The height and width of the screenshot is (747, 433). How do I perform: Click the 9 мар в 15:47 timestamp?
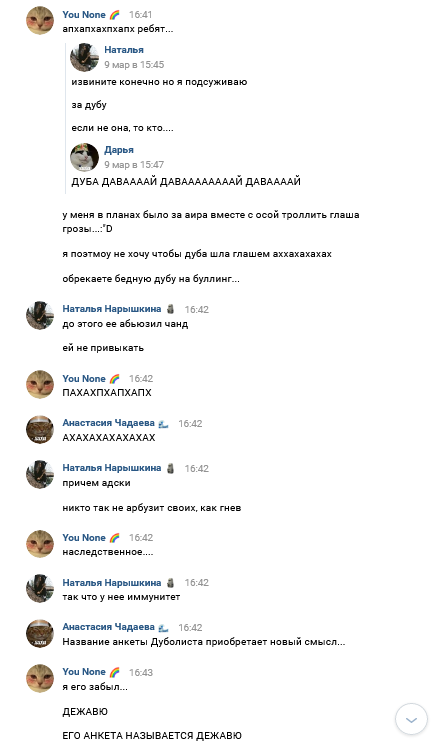[x=134, y=164]
